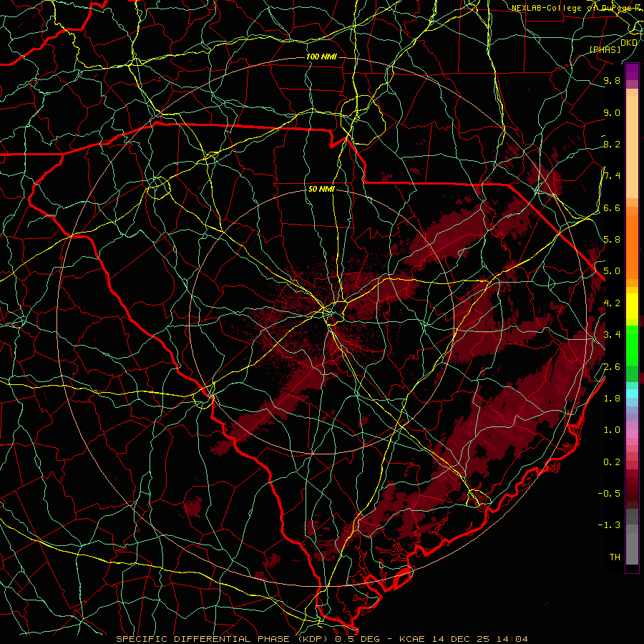
Task: Pick the orange segment of the color bar
Action: (x=632, y=246)
